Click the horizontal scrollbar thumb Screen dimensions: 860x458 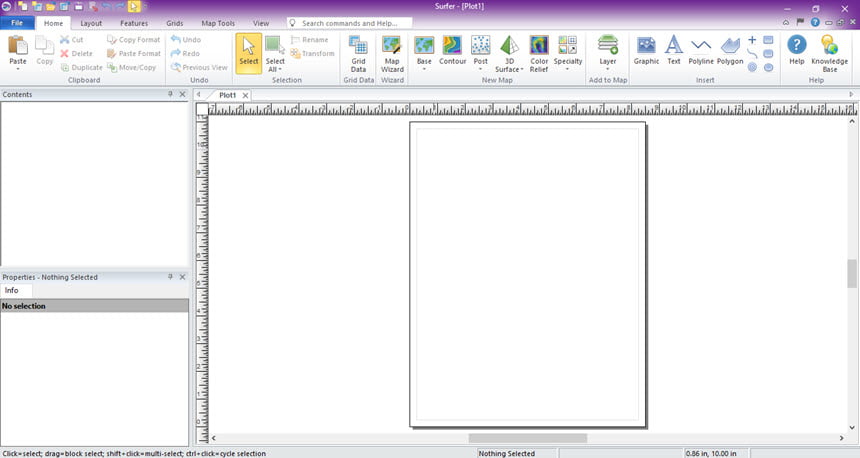(x=528, y=438)
